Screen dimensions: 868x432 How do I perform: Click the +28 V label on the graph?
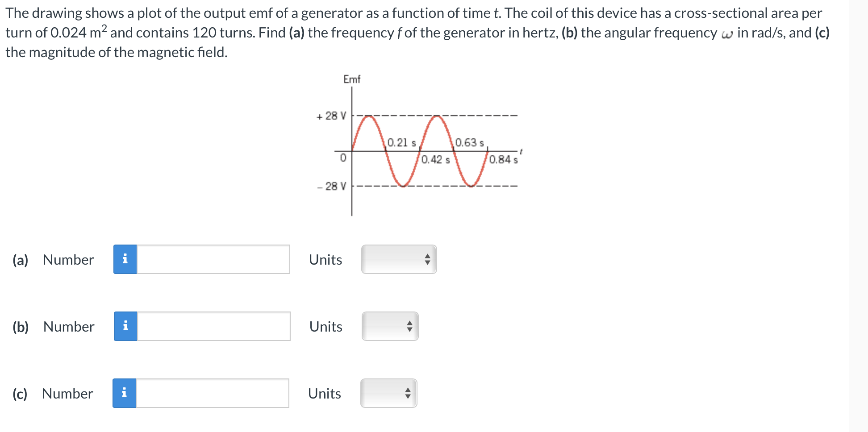point(330,115)
